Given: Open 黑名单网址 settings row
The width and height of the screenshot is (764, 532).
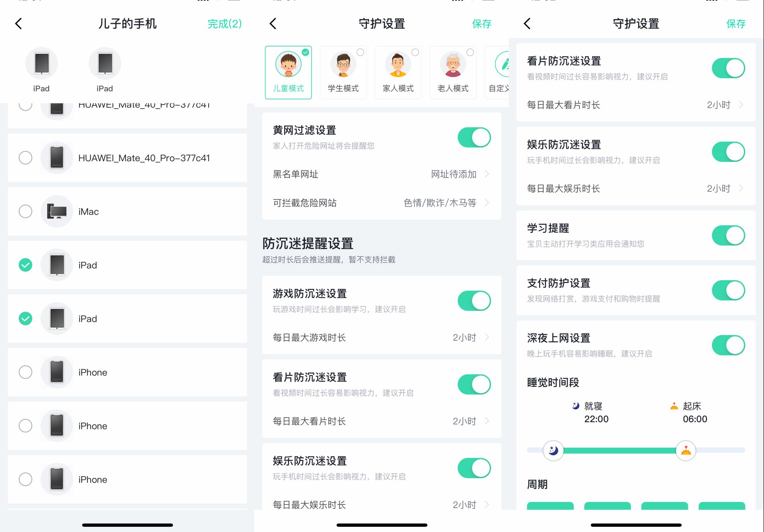Looking at the screenshot, I should pyautogui.click(x=382, y=174).
